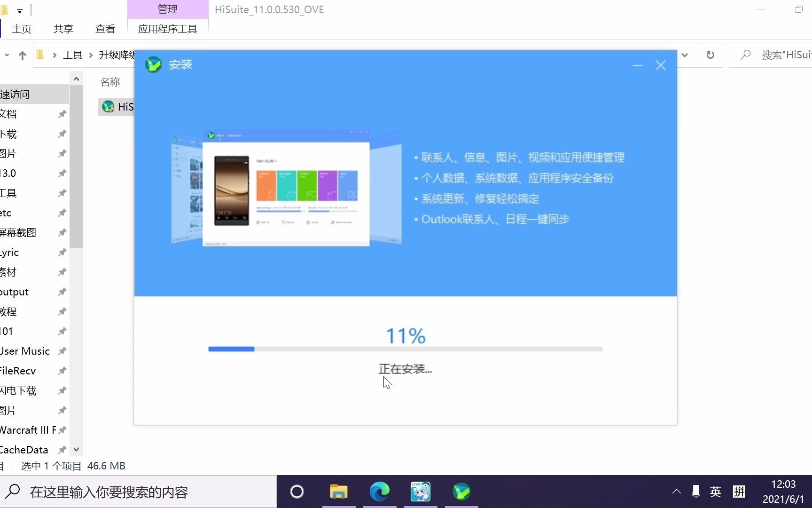This screenshot has width=812, height=508.
Task: Expand the recent locations dropdown arrow
Action: 7,55
